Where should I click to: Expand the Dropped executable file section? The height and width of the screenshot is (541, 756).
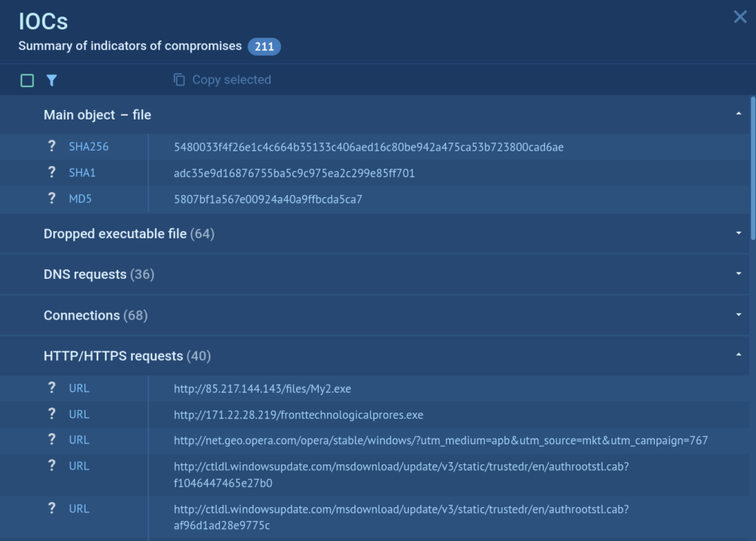pos(738,234)
